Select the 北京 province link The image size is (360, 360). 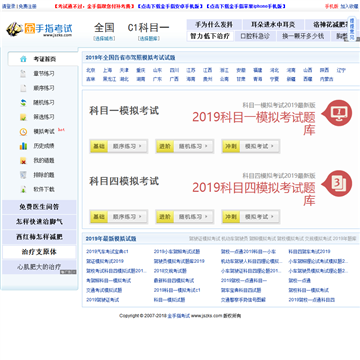[x=91, y=70]
